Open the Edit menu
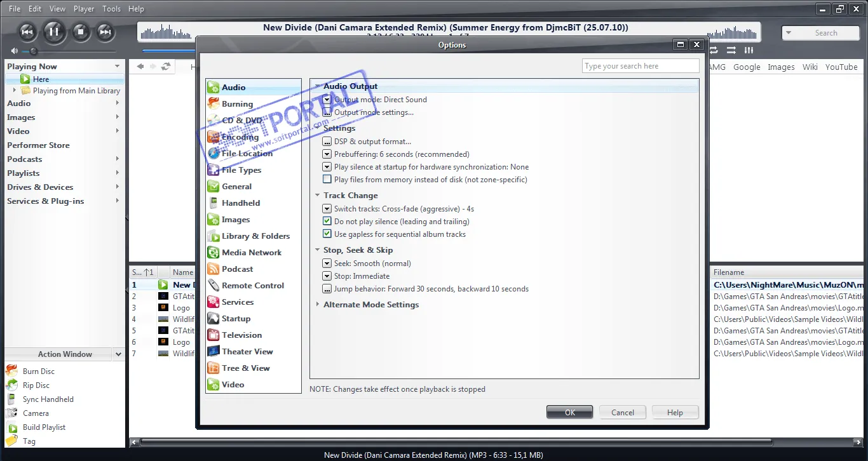This screenshot has height=461, width=868. [x=35, y=9]
